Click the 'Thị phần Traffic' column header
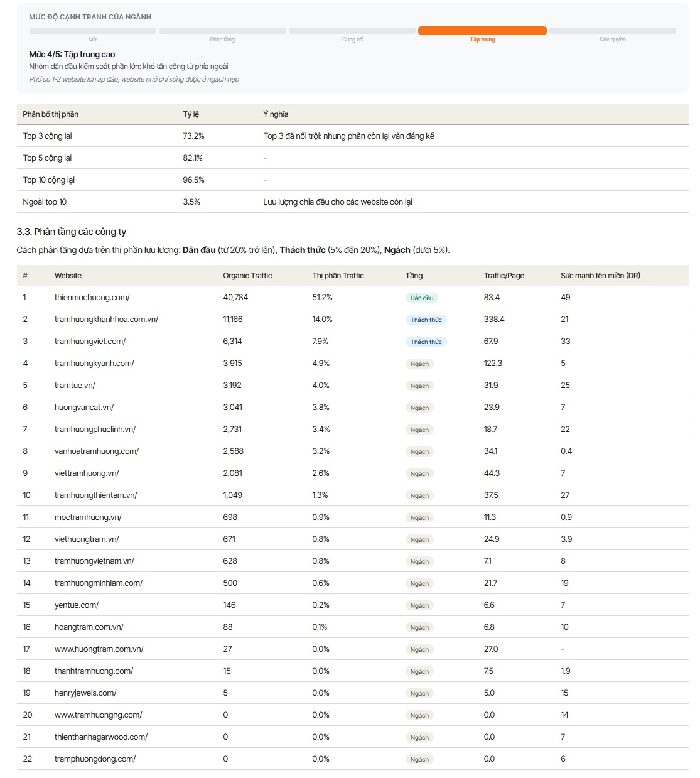 click(338, 276)
